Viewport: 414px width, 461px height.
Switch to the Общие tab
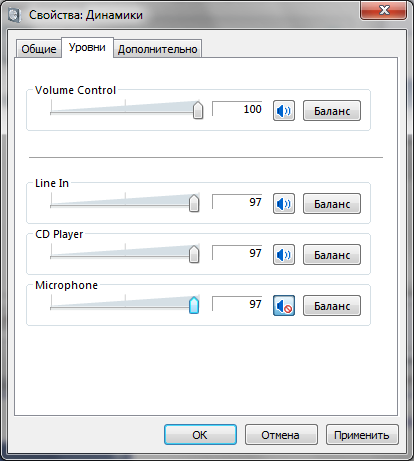pos(39,49)
